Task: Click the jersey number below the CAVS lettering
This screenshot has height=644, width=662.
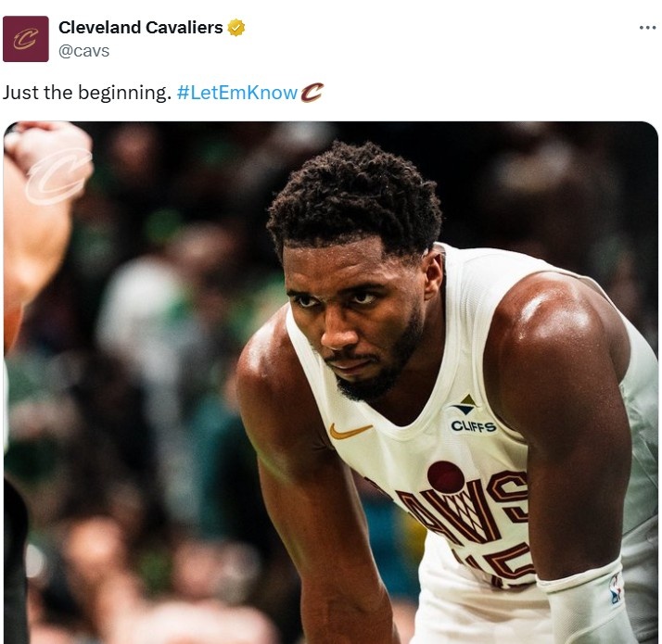Action: click(x=501, y=565)
